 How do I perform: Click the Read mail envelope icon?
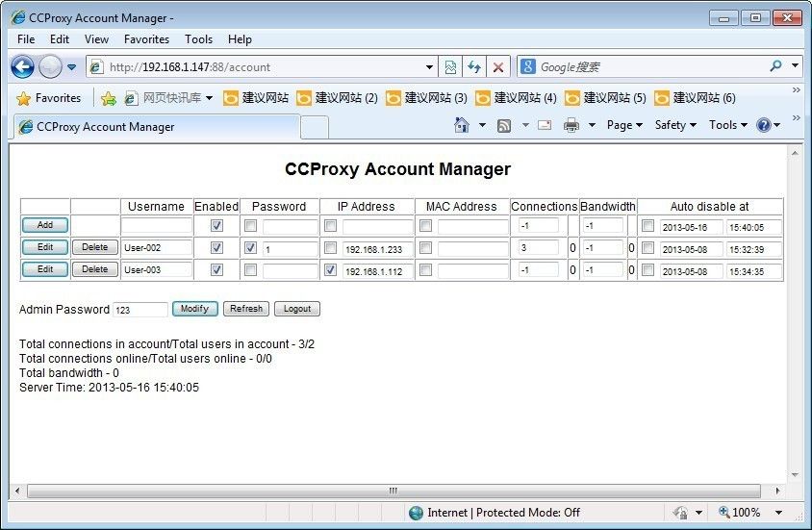[x=545, y=125]
